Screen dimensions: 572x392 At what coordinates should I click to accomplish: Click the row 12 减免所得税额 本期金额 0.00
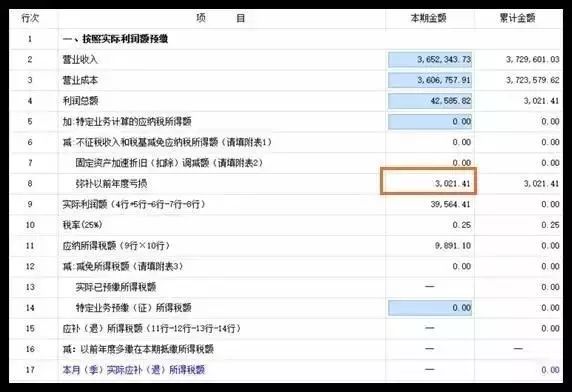point(461,267)
